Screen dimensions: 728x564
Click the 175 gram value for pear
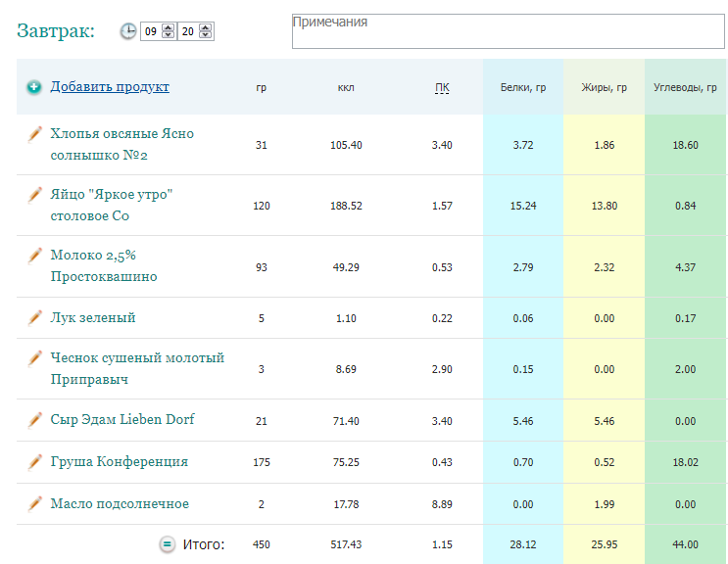[x=262, y=463]
